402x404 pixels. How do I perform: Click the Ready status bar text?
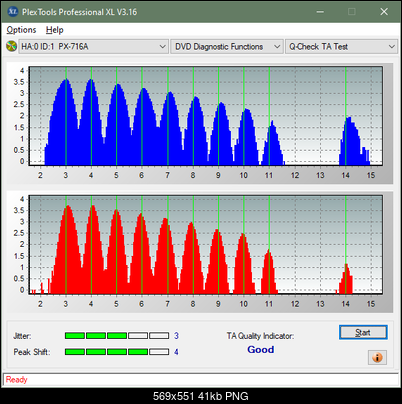[x=17, y=380]
